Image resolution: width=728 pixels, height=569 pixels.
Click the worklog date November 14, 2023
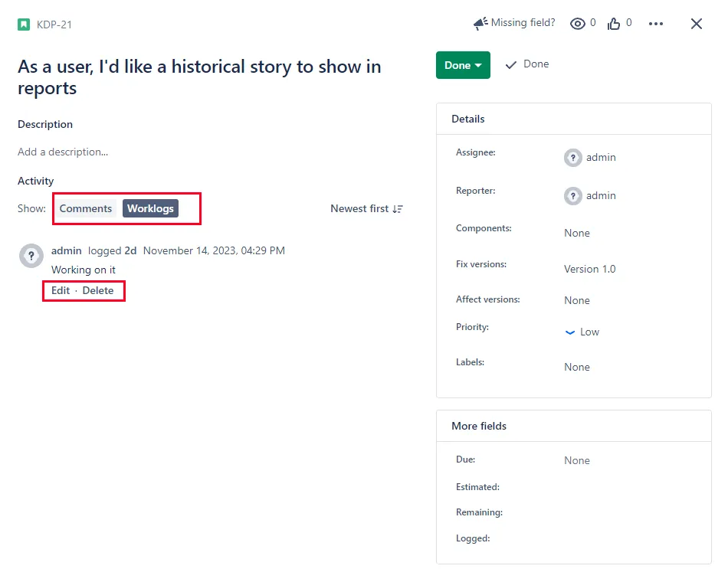[214, 250]
